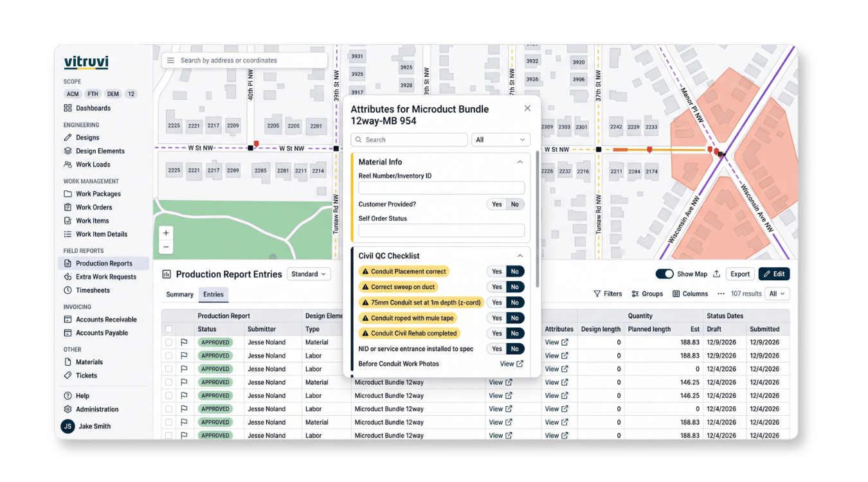Open the All results dropdown near 107 results
Viewport: 868px width, 482px height.
[x=778, y=294]
